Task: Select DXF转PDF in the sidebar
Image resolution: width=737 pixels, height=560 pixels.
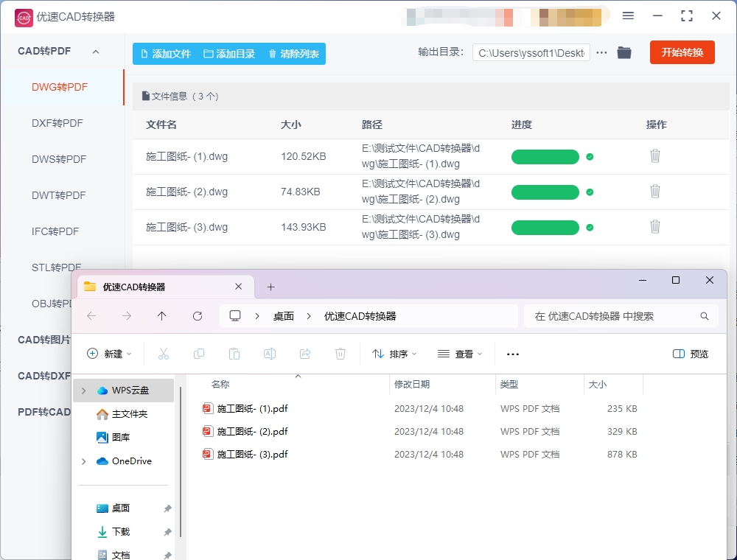Action: pyautogui.click(x=57, y=123)
